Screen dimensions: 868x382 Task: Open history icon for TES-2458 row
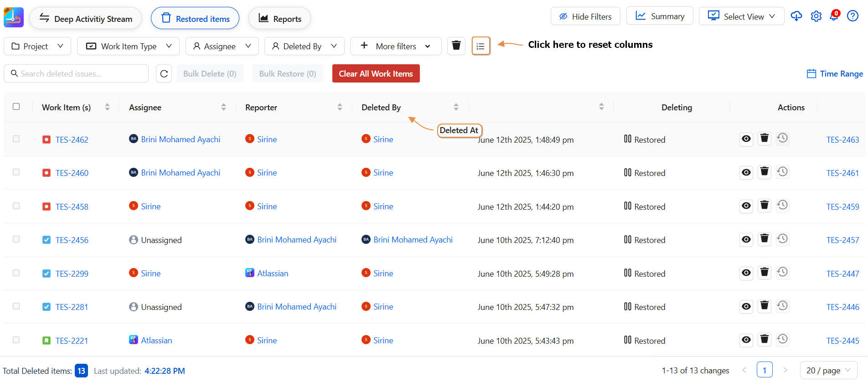tap(783, 206)
